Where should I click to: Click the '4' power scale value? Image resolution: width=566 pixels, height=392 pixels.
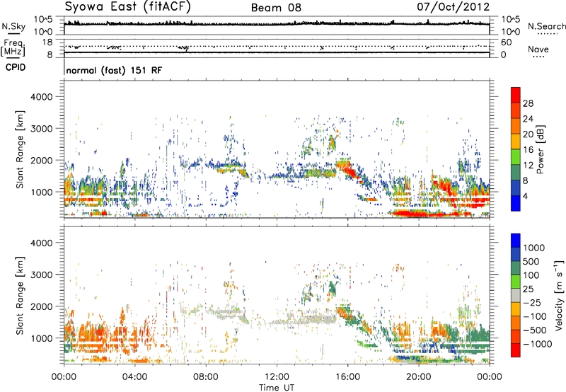(525, 197)
